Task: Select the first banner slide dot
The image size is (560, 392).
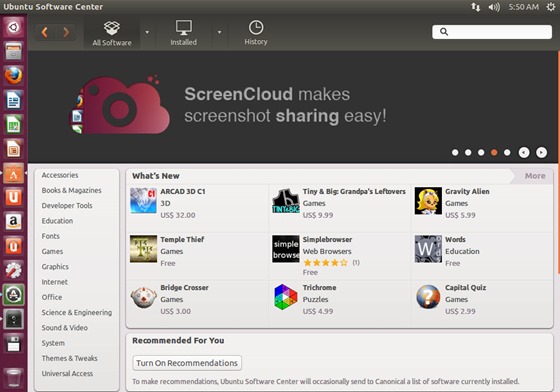Action: coord(455,152)
